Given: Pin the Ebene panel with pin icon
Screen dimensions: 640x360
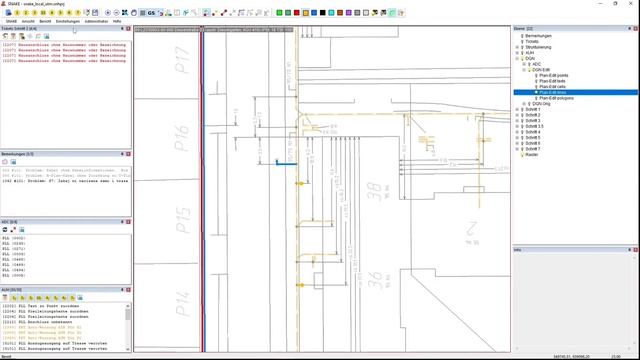Looking at the screenshot, I should point(629,29).
